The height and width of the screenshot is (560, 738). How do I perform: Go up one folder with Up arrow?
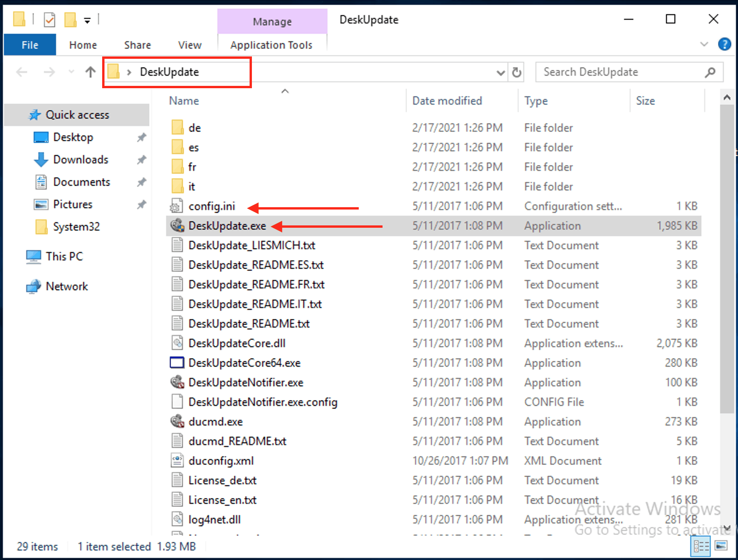click(x=91, y=72)
